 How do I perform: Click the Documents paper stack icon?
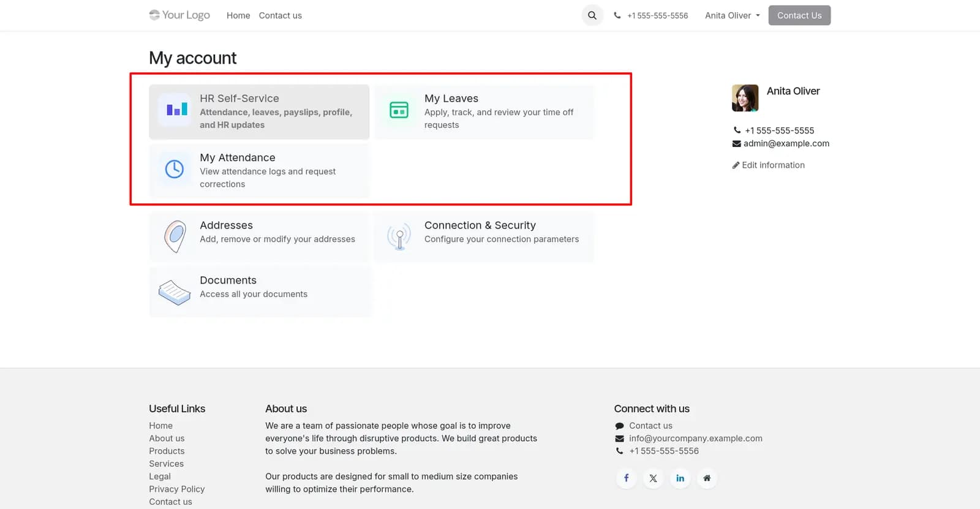click(x=175, y=292)
